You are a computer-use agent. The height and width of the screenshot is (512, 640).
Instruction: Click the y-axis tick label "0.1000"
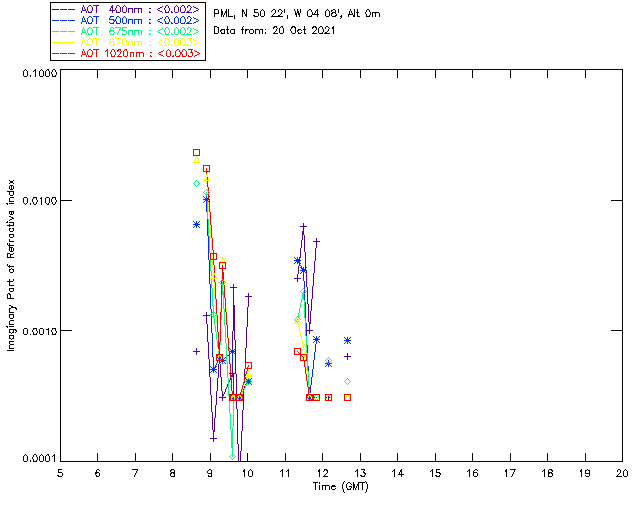point(40,73)
